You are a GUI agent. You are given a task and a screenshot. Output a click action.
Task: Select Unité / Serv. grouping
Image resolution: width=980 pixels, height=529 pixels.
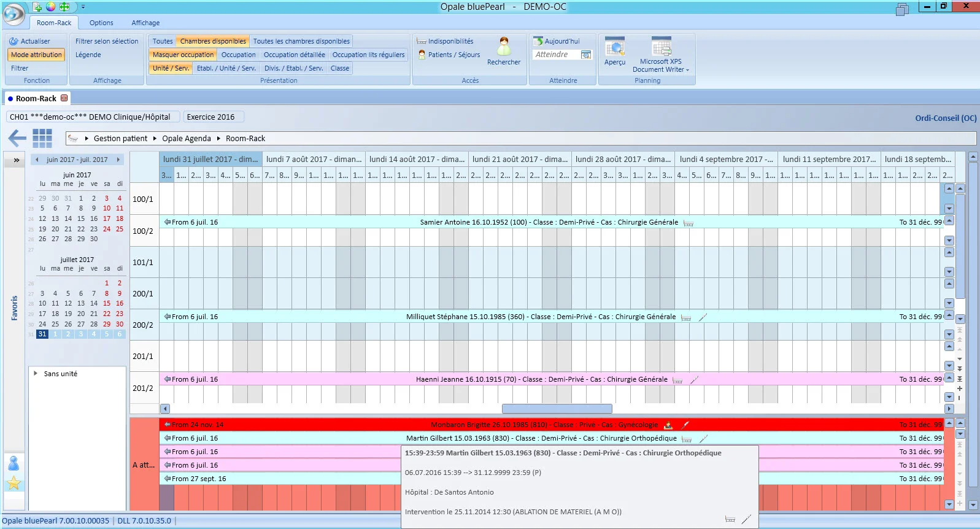pos(171,68)
